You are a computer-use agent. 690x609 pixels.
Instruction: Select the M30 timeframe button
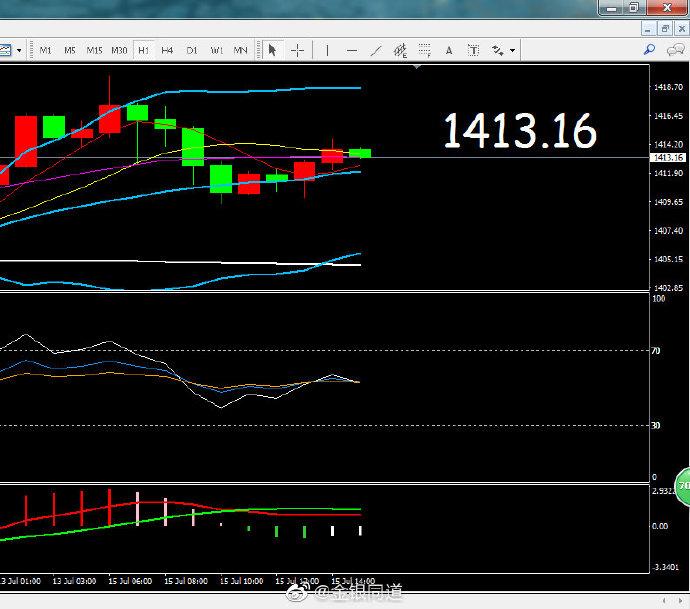pyautogui.click(x=119, y=51)
